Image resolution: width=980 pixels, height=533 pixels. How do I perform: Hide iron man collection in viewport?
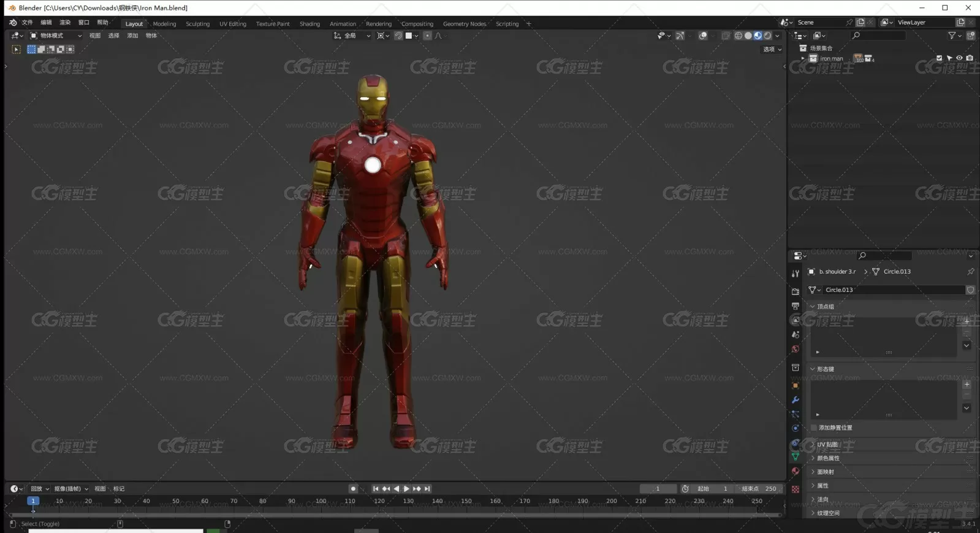[x=959, y=58]
